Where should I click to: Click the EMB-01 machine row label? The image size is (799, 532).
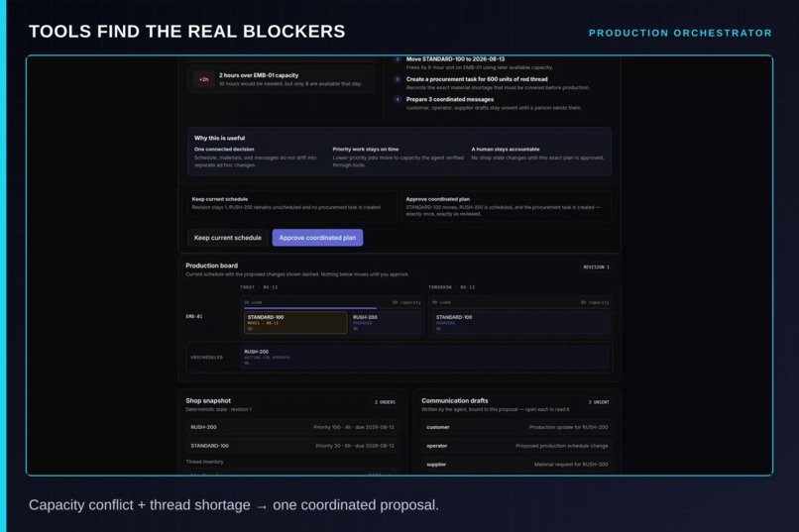point(194,316)
